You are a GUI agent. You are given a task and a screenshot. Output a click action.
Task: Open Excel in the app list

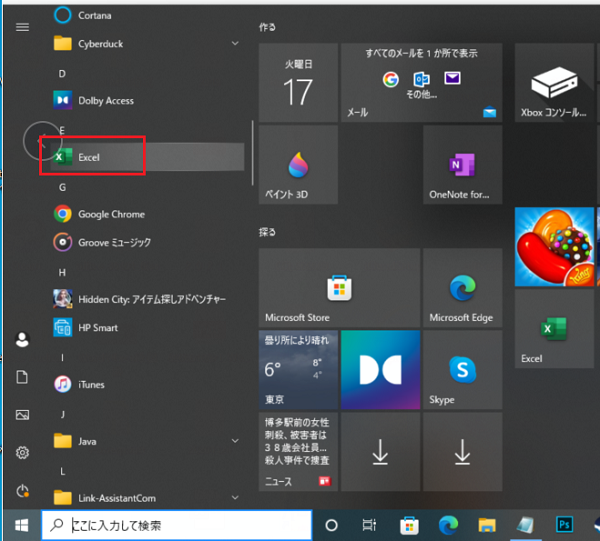tap(147, 157)
